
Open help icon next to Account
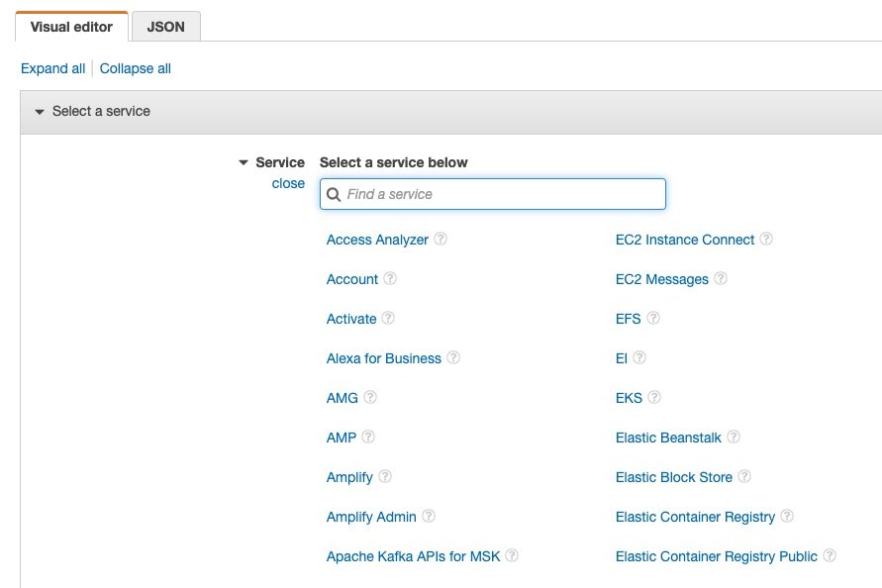[x=390, y=278]
